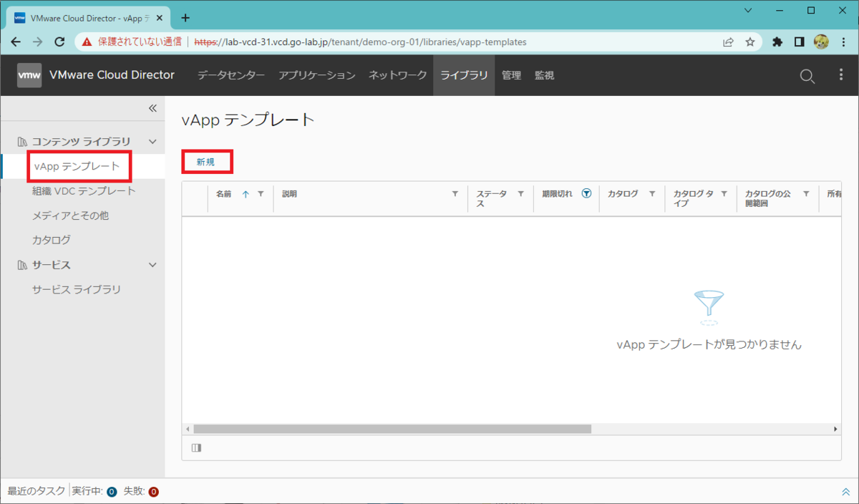Image resolution: width=859 pixels, height=504 pixels.
Task: Open the ネットワーク menu
Action: [x=398, y=75]
